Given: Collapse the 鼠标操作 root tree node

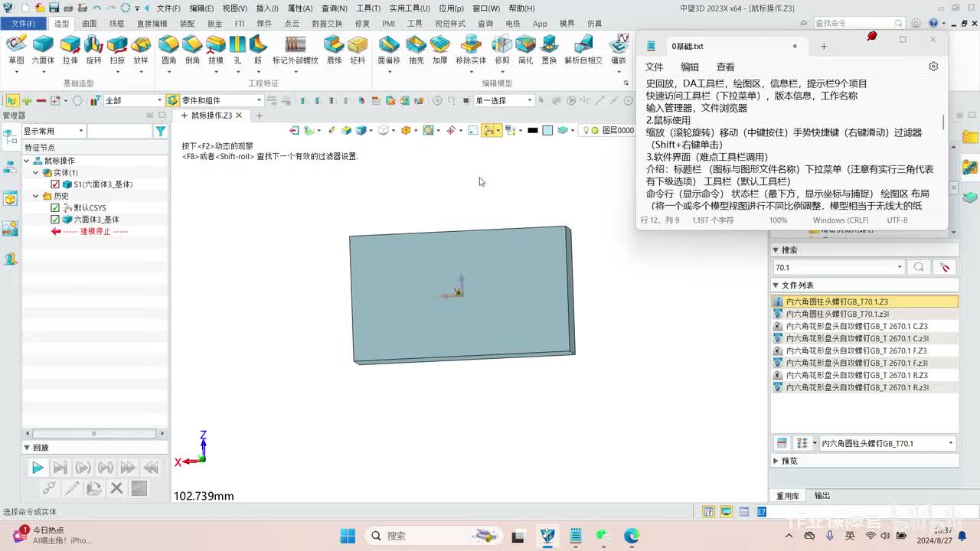Looking at the screenshot, I should tap(27, 161).
